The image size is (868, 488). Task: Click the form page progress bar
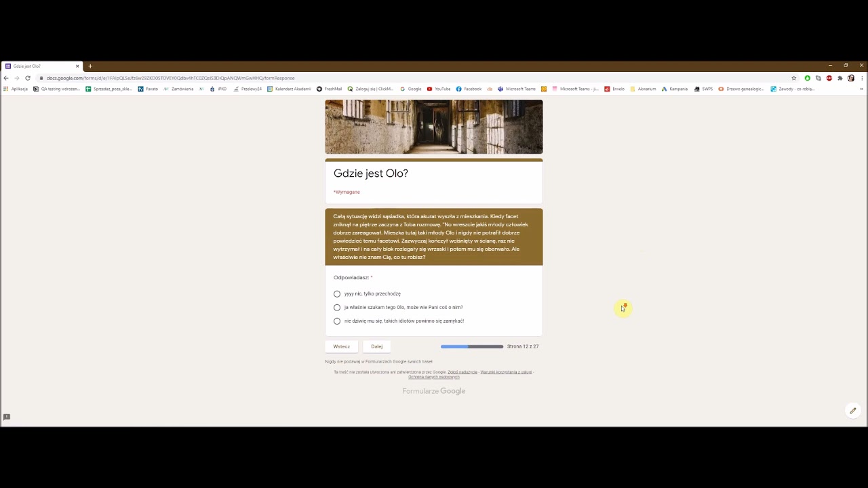click(x=472, y=346)
